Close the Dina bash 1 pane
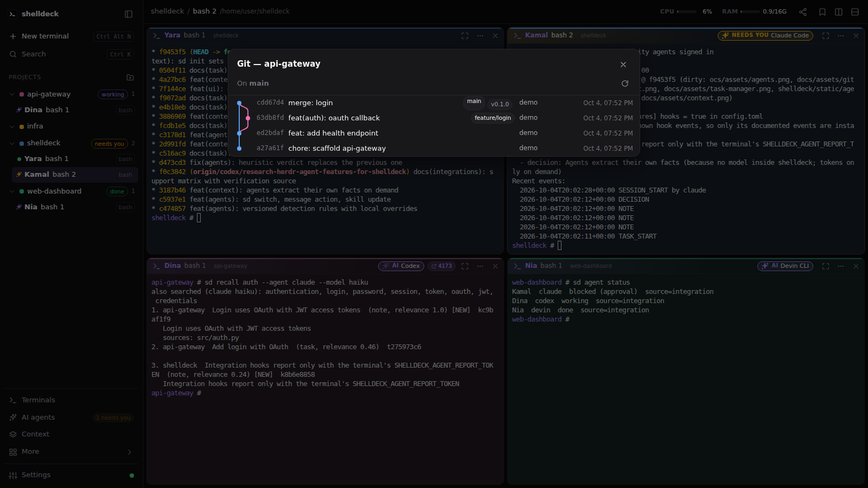 click(495, 266)
